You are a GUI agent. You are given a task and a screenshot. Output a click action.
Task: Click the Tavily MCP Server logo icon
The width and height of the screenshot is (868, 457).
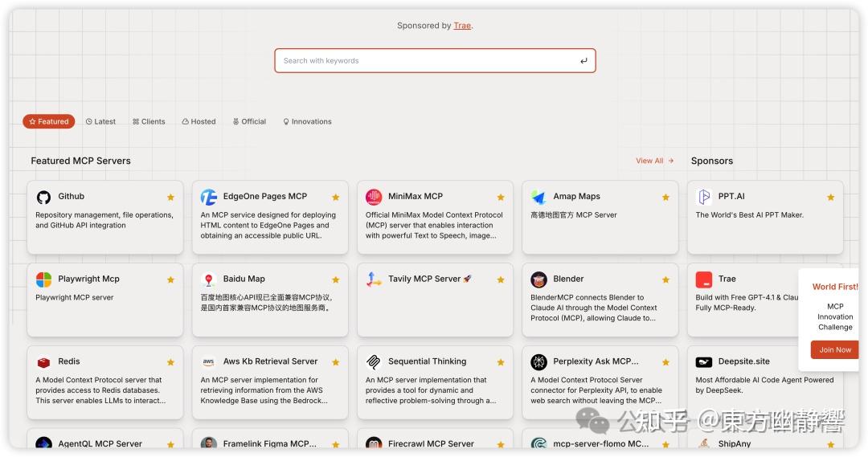pyautogui.click(x=374, y=280)
